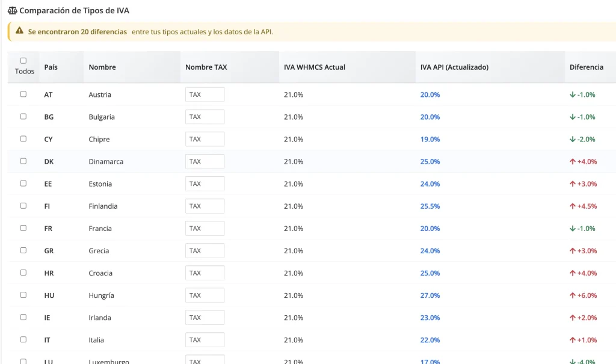
Task: Click the 27.0% API rate for Hungría
Action: [x=430, y=295]
